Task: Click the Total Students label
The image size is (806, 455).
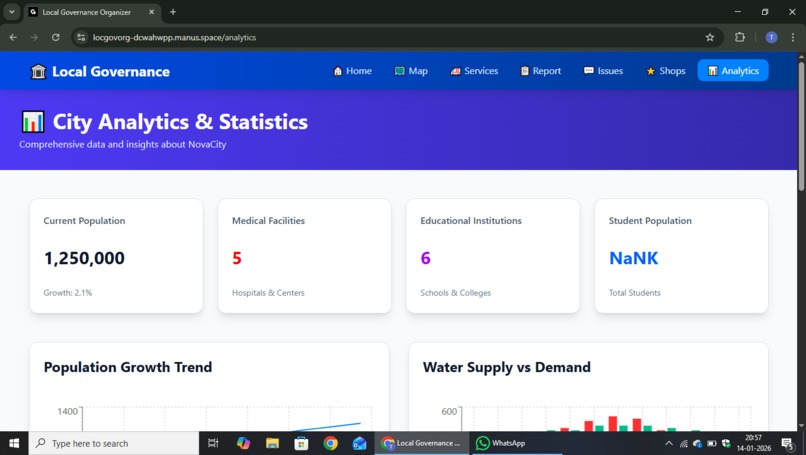Action: tap(634, 293)
